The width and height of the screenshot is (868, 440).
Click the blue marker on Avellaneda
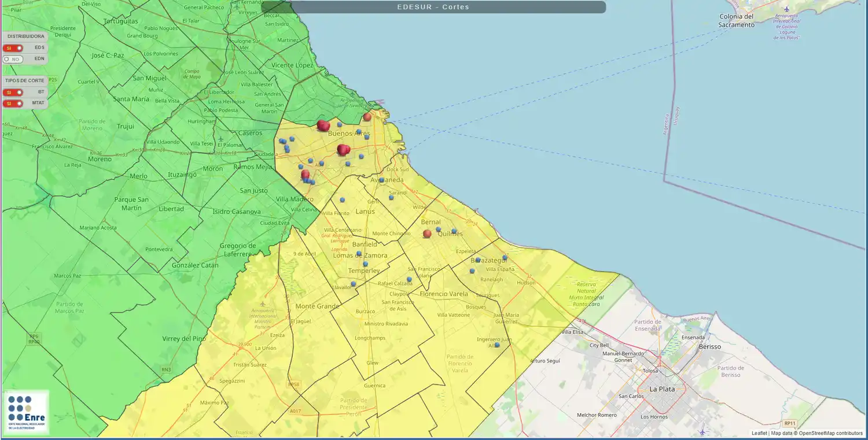coord(382,180)
